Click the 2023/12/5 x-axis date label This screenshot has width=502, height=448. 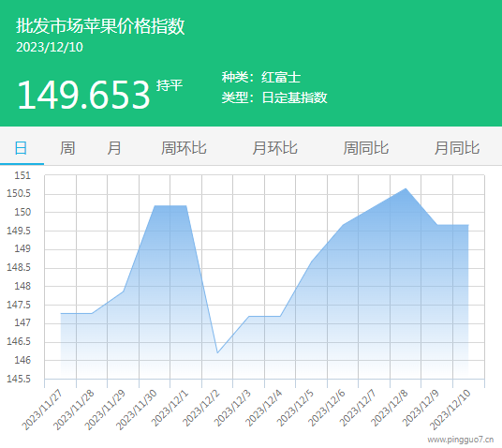click(x=295, y=408)
